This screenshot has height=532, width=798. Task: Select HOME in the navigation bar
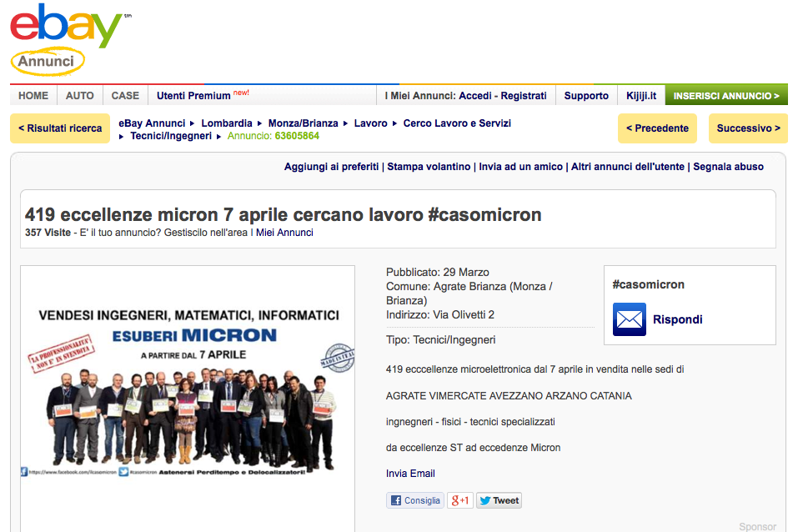pos(33,95)
